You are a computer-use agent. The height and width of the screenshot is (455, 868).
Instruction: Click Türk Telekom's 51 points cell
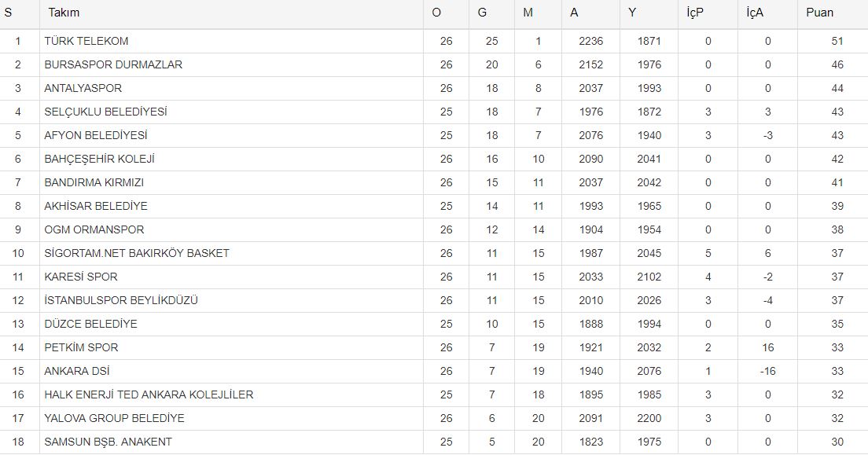point(837,41)
